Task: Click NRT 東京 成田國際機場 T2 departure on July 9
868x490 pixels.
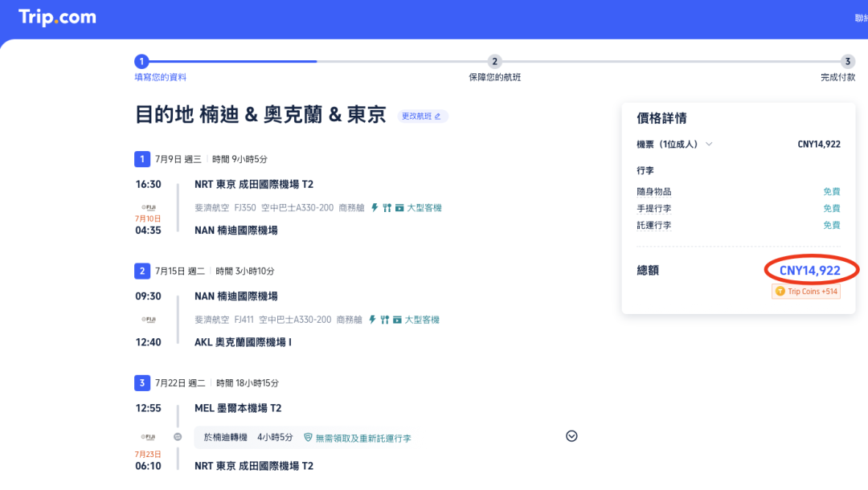Action: (x=253, y=185)
